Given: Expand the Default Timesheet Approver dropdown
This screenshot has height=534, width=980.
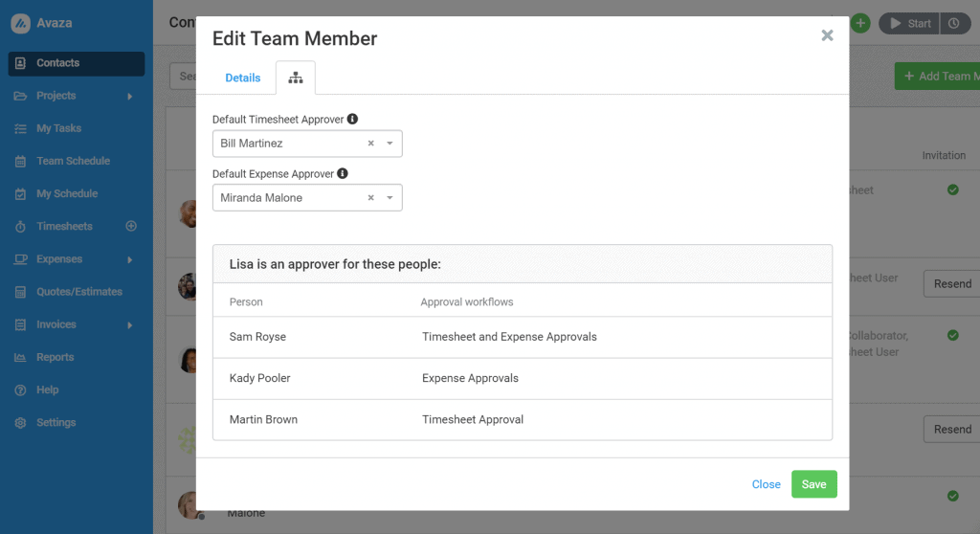Looking at the screenshot, I should (x=390, y=144).
